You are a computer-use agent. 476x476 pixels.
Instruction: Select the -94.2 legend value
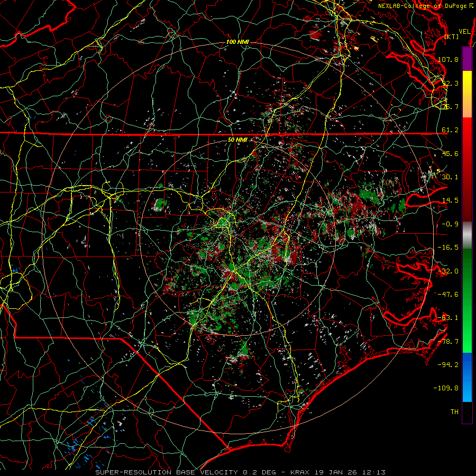click(x=448, y=365)
